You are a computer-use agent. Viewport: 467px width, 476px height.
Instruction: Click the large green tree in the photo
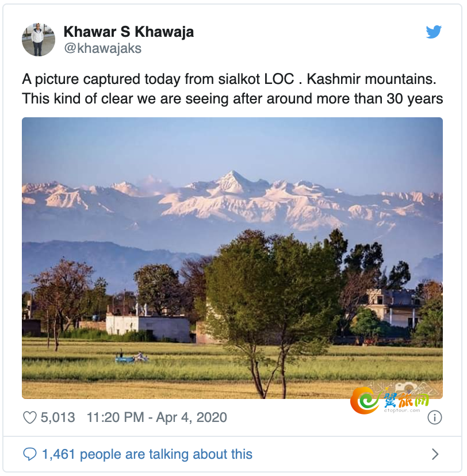pos(273,304)
